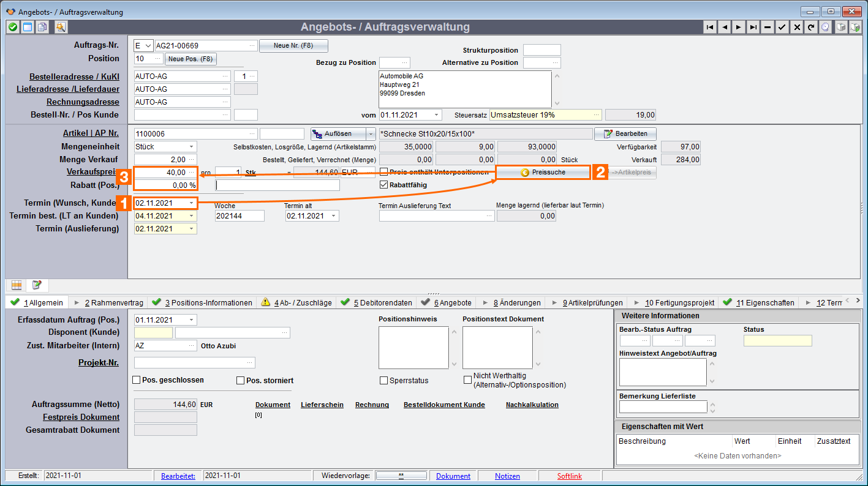Open the 'vom' date dropdown 01.11.2021

(436, 114)
